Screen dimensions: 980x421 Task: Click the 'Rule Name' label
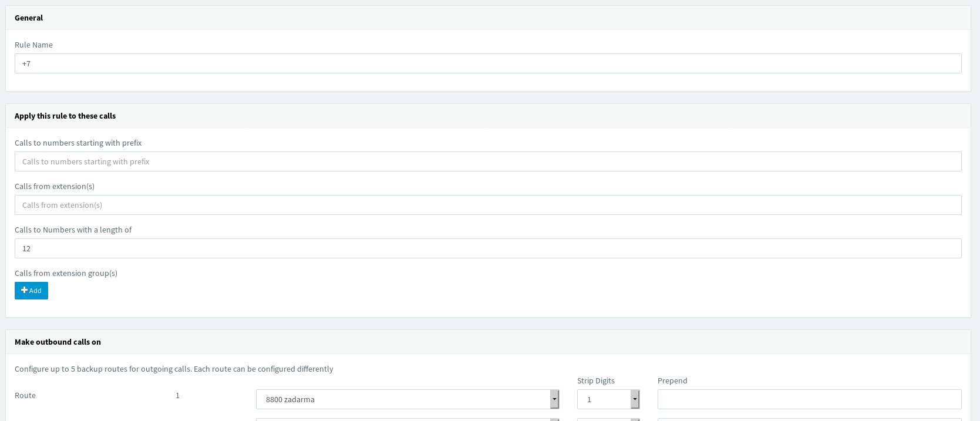[33, 45]
